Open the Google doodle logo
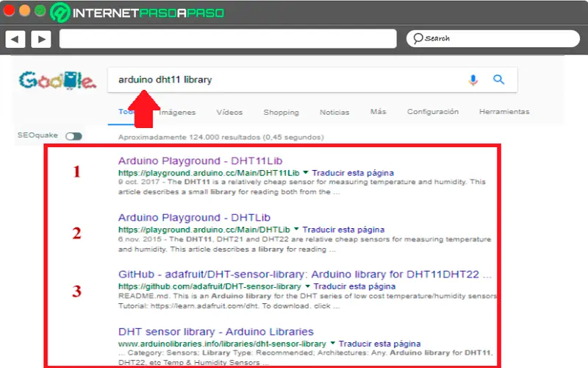Screen dimensions: 588x368 [57, 80]
